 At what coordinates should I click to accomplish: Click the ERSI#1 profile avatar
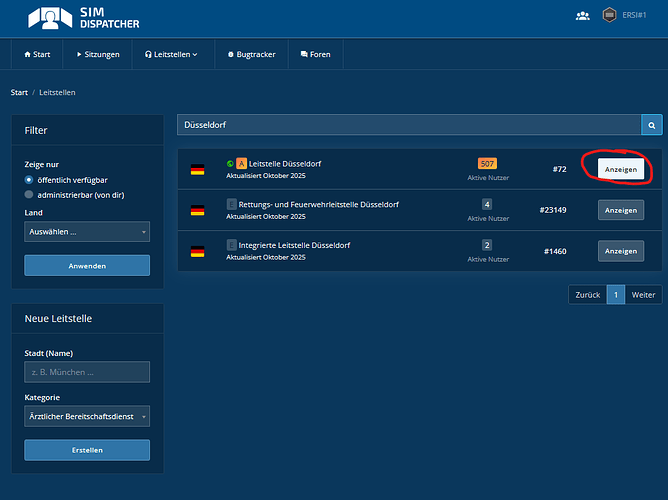click(609, 16)
